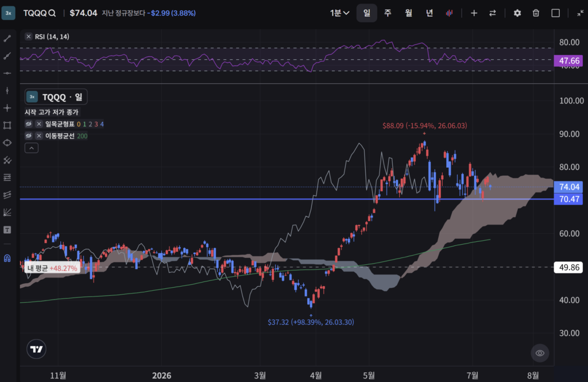Click the candlestick chart type icon
Screen dimensions: 588x382
[x=449, y=13]
